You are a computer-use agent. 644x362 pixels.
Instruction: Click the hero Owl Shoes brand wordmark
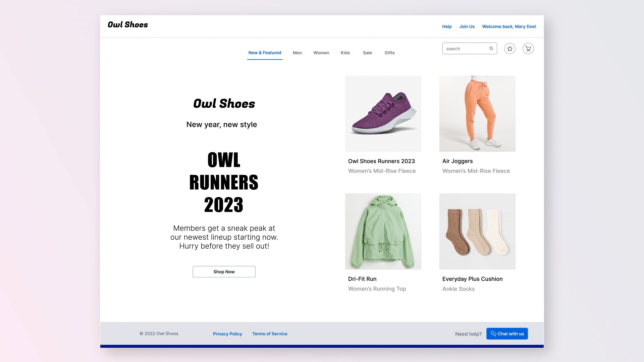[224, 104]
